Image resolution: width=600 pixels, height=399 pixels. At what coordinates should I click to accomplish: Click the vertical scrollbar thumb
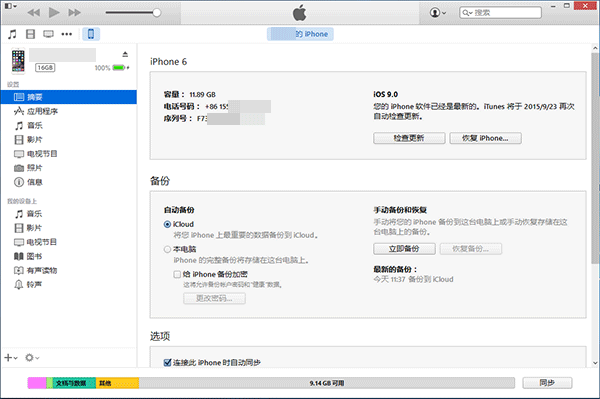click(595, 158)
